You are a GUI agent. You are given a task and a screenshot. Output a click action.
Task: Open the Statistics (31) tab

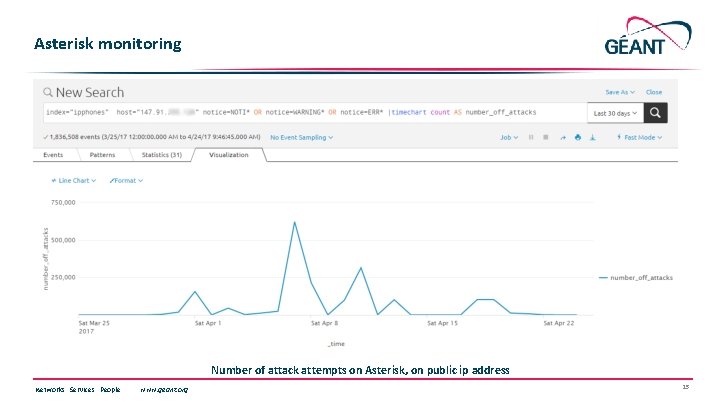point(162,155)
